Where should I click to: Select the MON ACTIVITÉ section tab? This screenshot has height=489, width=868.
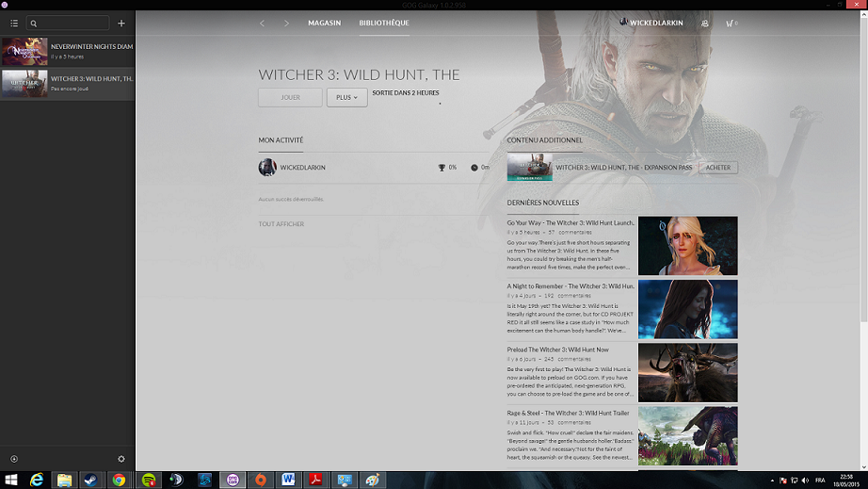pyautogui.click(x=281, y=140)
